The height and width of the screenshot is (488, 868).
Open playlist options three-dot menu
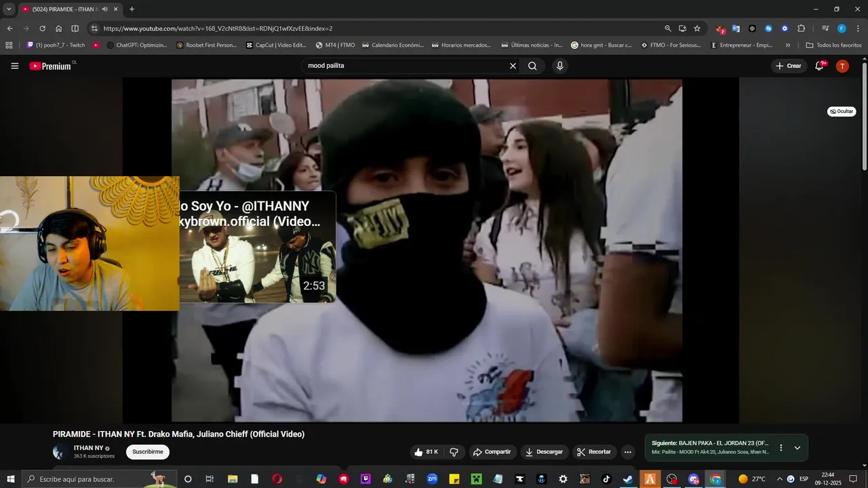tap(781, 447)
